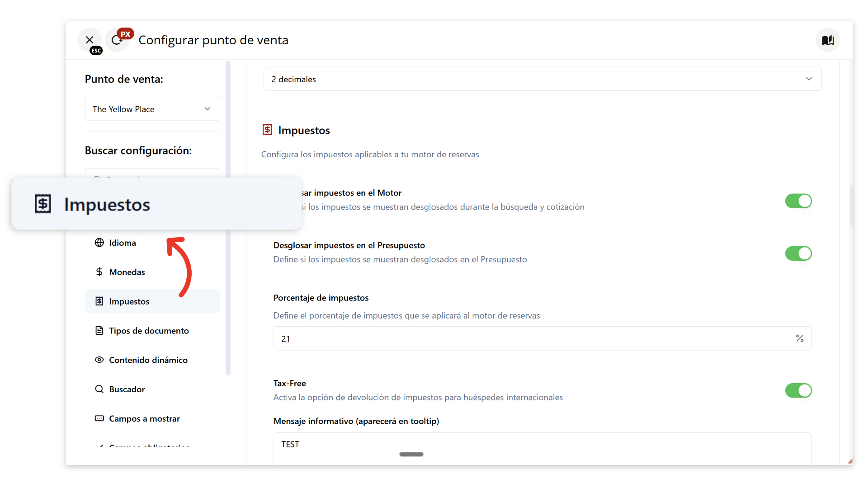Screen dimensions: 868x488
Task: Open Tipos de documento section
Action: tap(149, 331)
